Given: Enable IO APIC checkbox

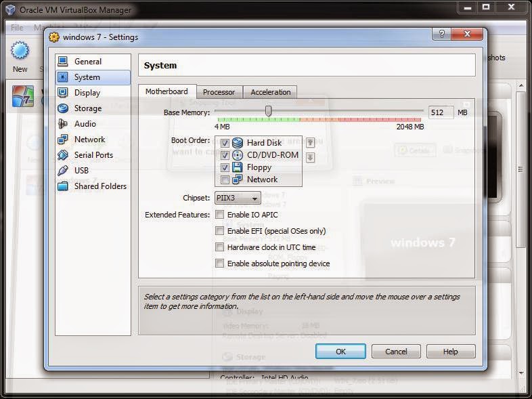Looking at the screenshot, I should coord(219,215).
